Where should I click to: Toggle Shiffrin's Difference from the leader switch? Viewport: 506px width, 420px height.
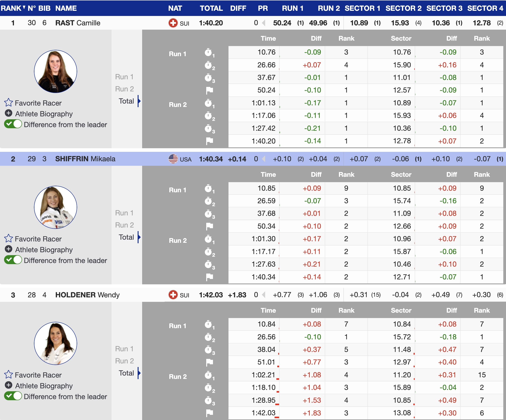(13, 260)
